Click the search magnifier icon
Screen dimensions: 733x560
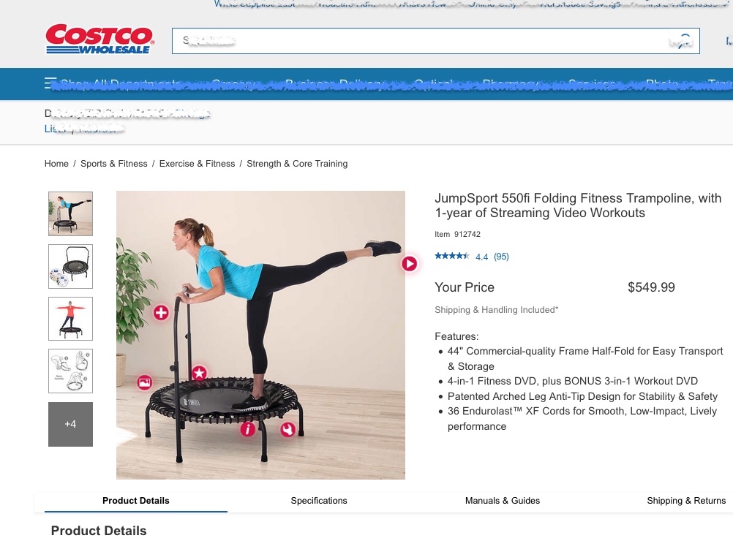tap(683, 41)
